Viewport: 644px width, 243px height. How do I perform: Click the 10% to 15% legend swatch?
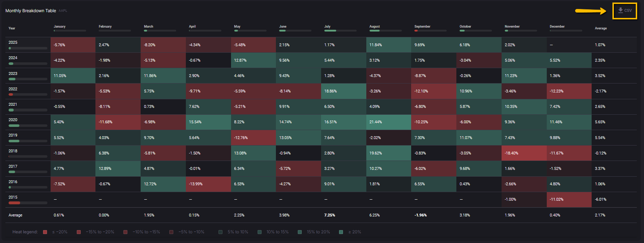tap(259, 232)
